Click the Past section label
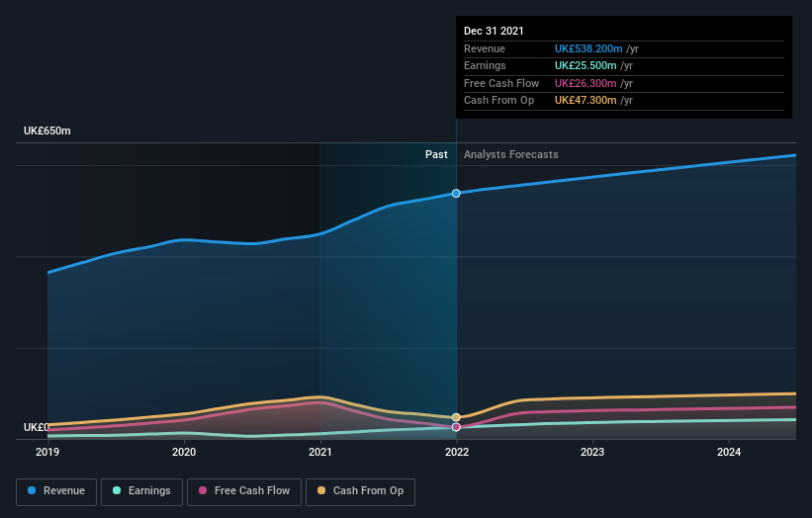 436,154
